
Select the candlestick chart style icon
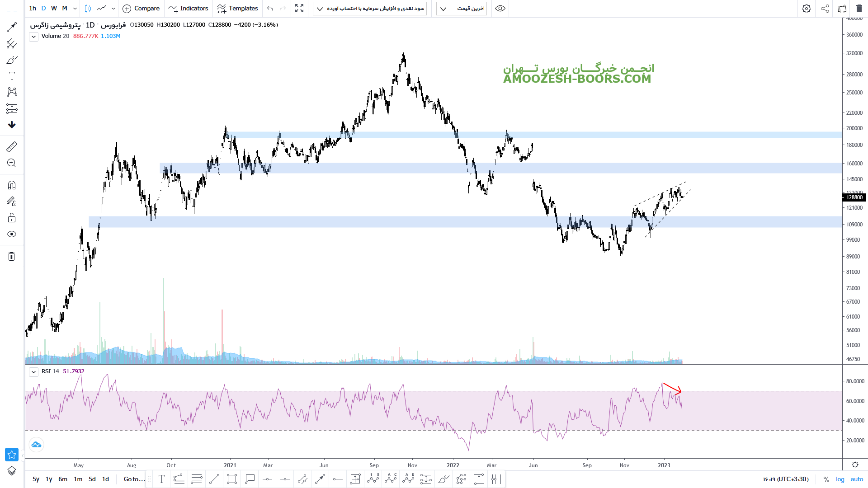coord(88,9)
